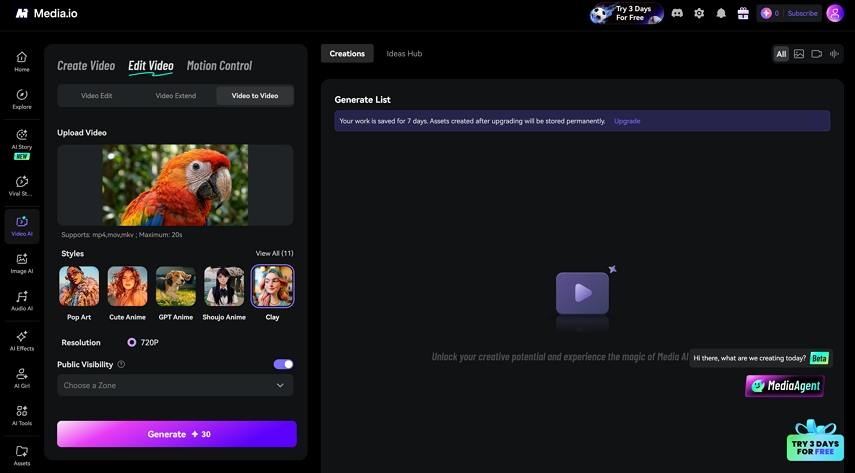855x473 pixels.
Task: Select the Video Extend sub-tab
Action: [176, 95]
